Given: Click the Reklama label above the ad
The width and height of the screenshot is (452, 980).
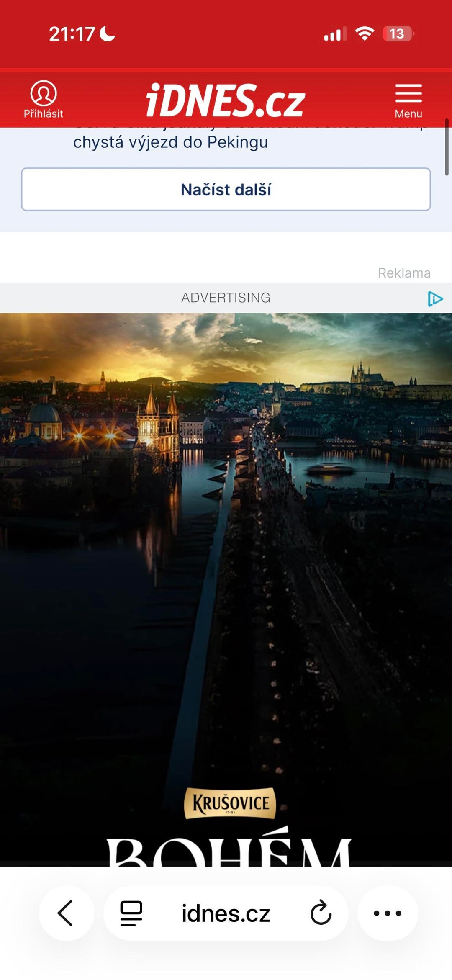Looking at the screenshot, I should coord(404,273).
